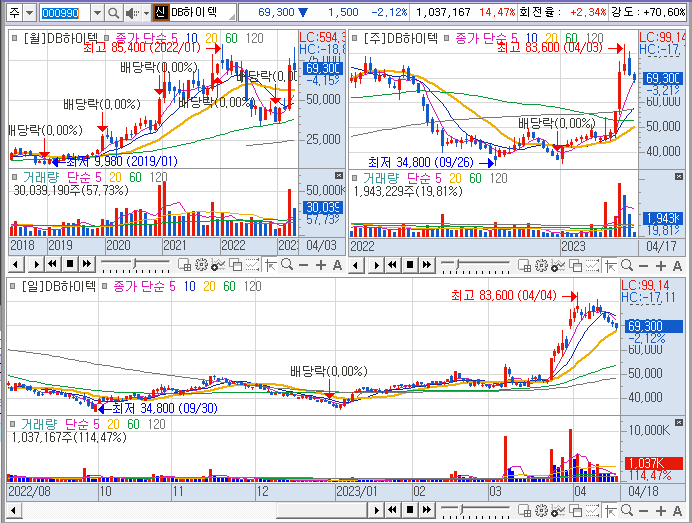Image resolution: width=692 pixels, height=523 pixels.
Task: Select the 120 moving average label in daily chart
Action: (252, 286)
